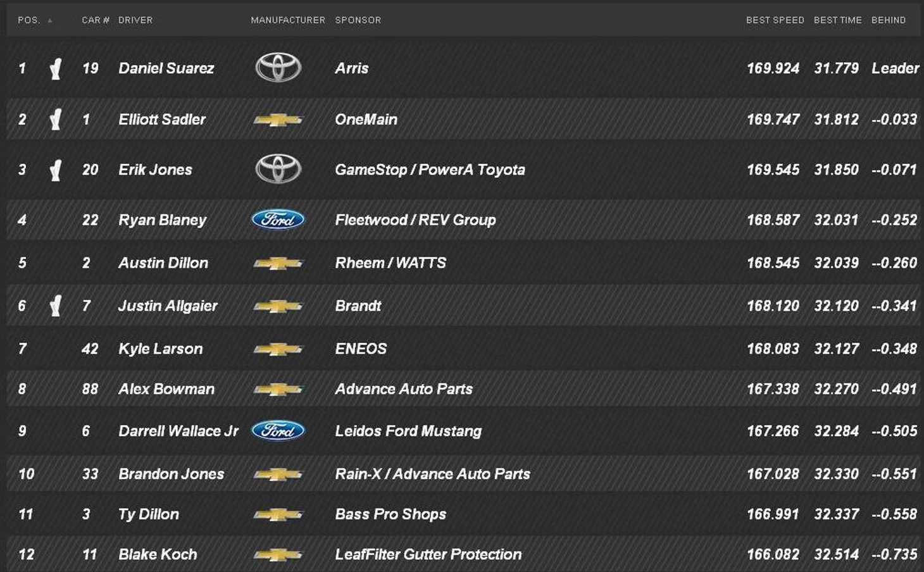Toggle the sort arrow beside POS. header
Image resolution: width=924 pixels, height=572 pixels.
pos(50,20)
